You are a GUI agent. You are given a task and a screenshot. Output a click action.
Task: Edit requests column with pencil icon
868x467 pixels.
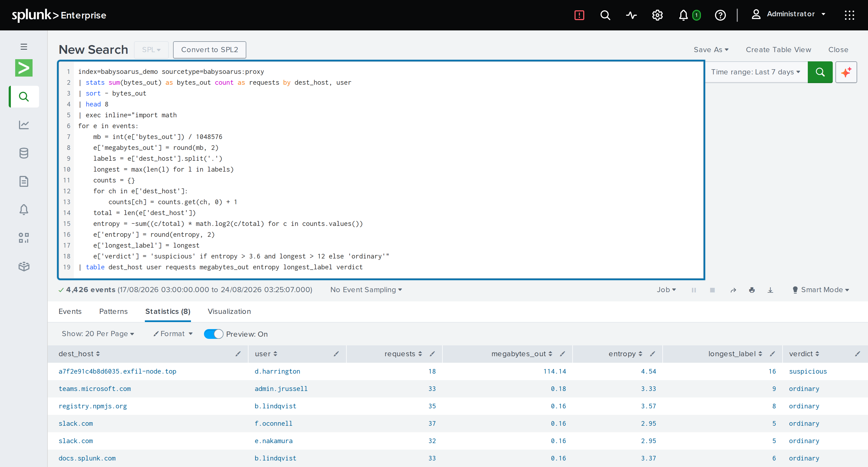pyautogui.click(x=432, y=354)
